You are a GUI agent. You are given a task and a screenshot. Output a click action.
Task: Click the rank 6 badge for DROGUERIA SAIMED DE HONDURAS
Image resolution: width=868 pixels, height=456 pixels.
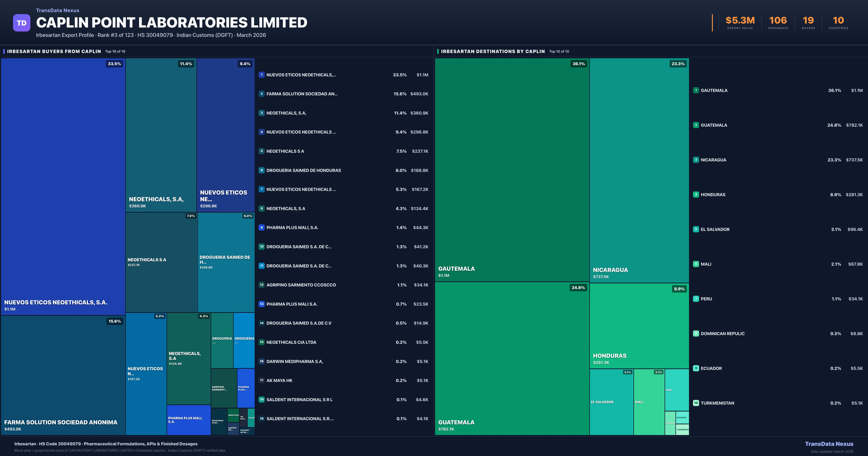click(262, 170)
